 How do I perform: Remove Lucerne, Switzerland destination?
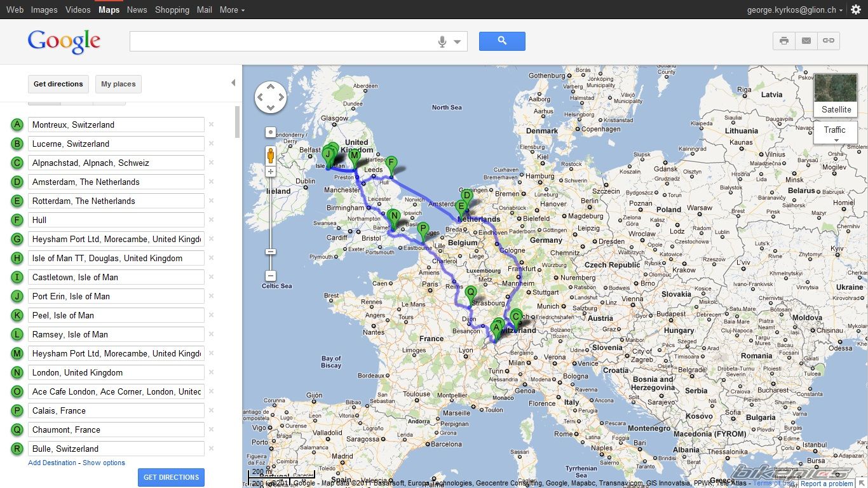(211, 144)
